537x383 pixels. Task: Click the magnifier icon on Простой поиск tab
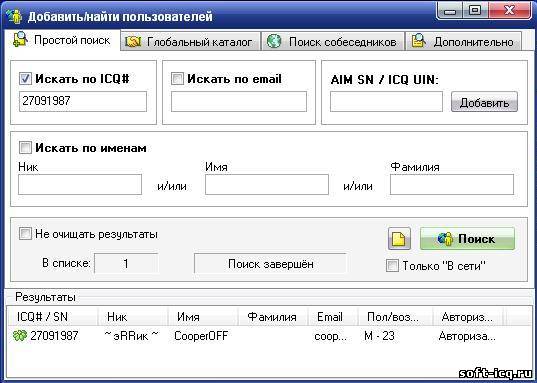pos(20,39)
